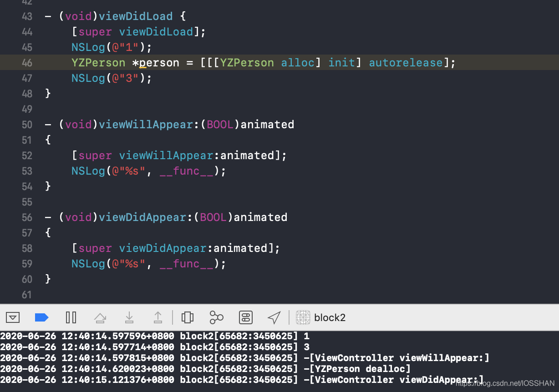Open the Debug View Hierarchy tool
Viewport: 559px width, 392px height.
tap(188, 317)
